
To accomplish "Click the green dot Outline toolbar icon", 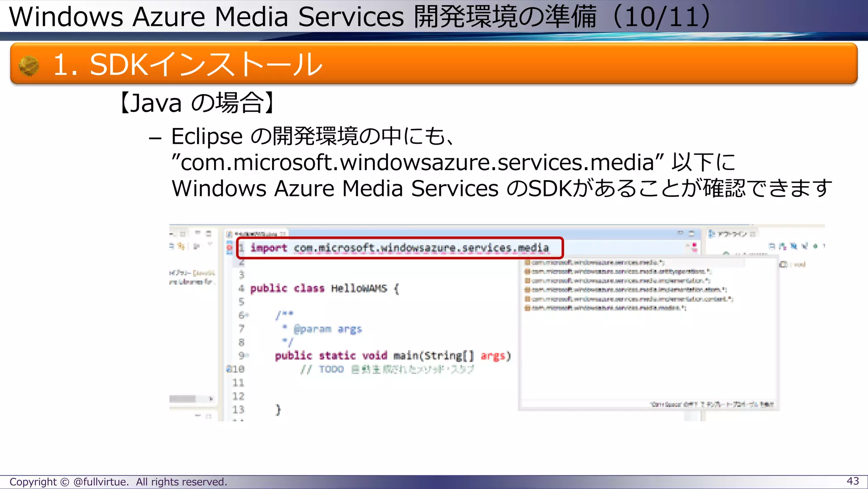I will [x=815, y=246].
